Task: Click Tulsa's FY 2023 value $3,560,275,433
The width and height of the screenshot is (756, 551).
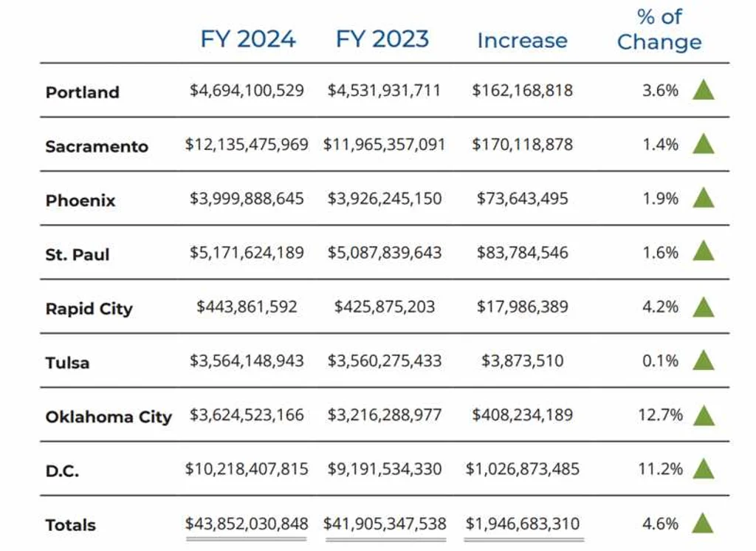Action: point(385,361)
